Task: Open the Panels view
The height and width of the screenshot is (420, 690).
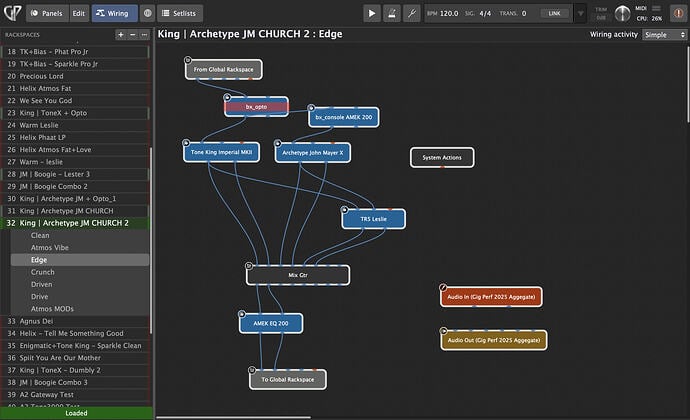Action: (x=47, y=13)
